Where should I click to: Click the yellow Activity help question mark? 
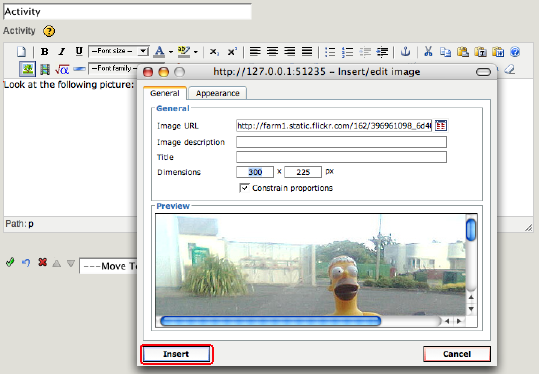point(49,31)
